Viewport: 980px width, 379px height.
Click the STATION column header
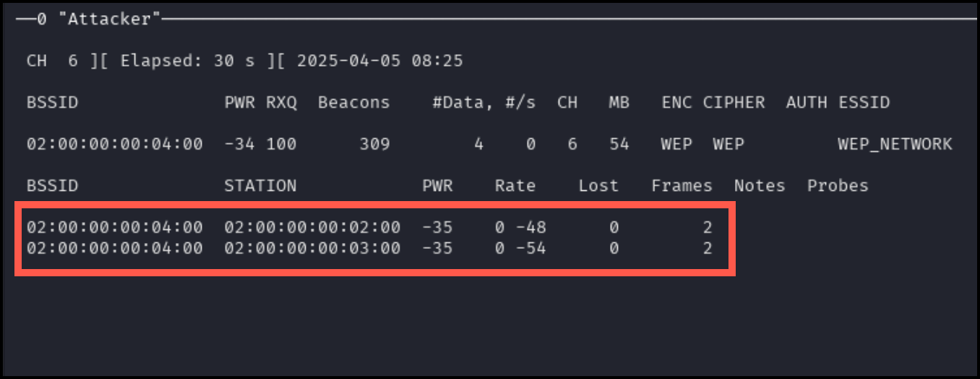(x=260, y=186)
